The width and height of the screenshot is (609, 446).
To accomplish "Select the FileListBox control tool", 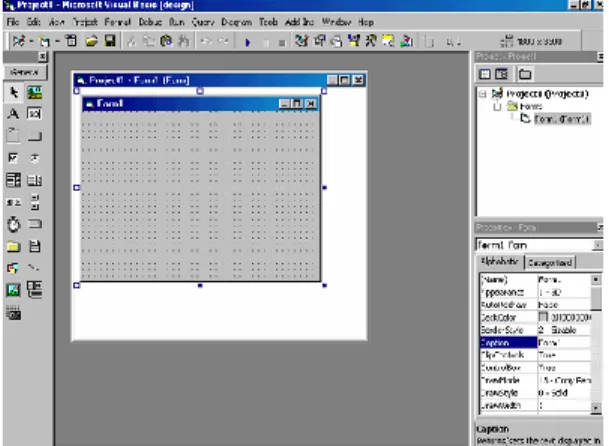I will pyautogui.click(x=35, y=246).
